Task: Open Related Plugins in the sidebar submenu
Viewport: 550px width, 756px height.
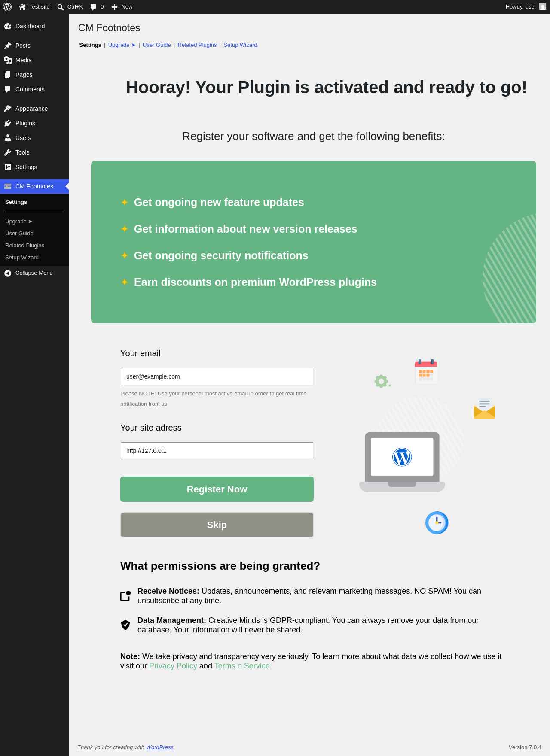Action: [24, 246]
